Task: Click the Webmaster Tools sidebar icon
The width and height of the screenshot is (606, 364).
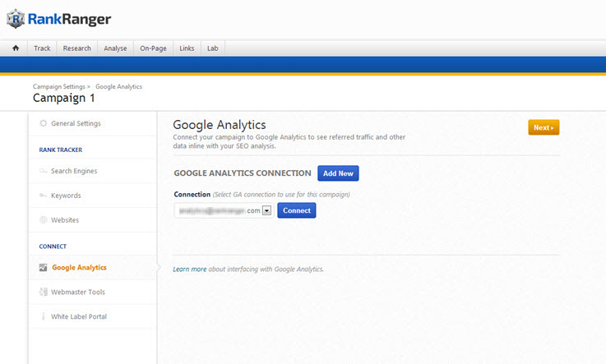Action: 43,292
